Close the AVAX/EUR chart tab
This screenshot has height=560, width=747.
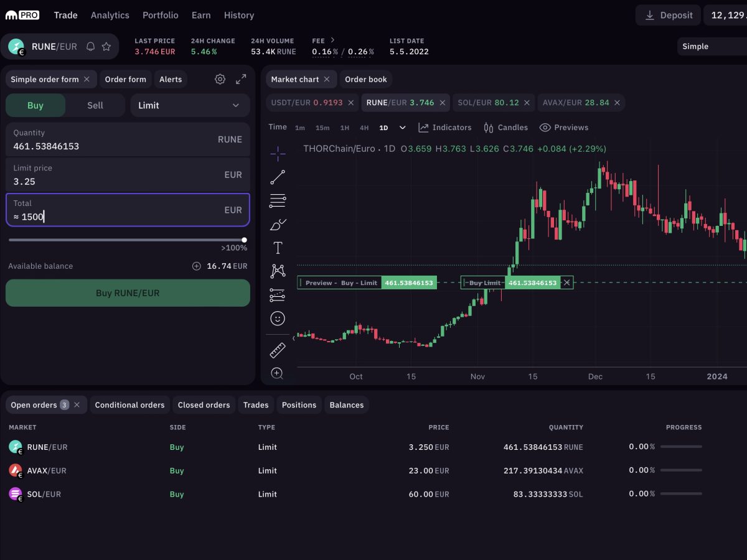tap(618, 103)
